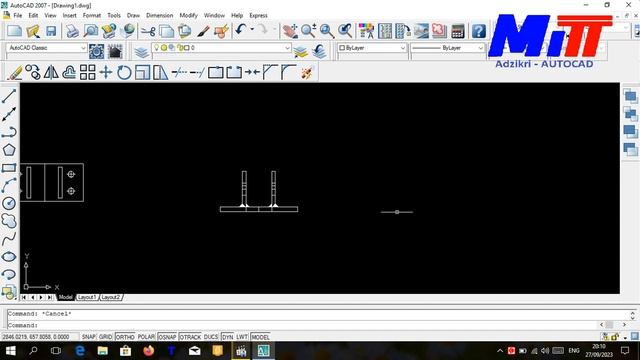Screen dimensions: 640x360
Task: Open the Layer Properties Manager icon
Action: pyautogui.click(x=141, y=52)
